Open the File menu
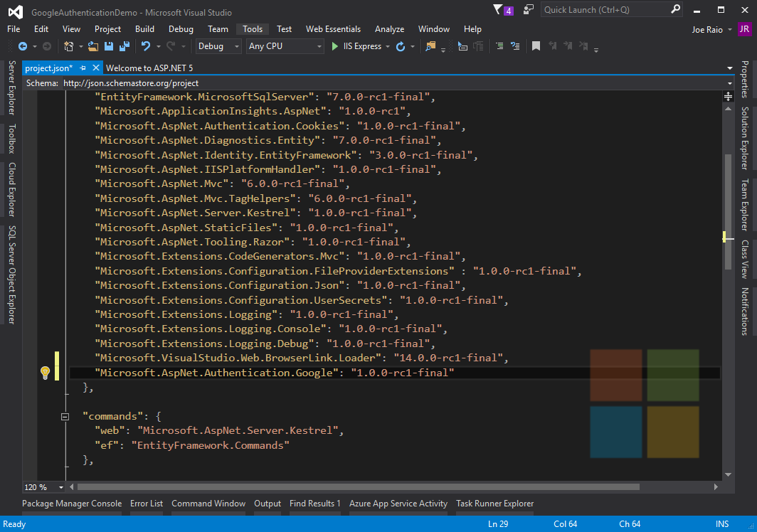757x532 pixels. 14,29
